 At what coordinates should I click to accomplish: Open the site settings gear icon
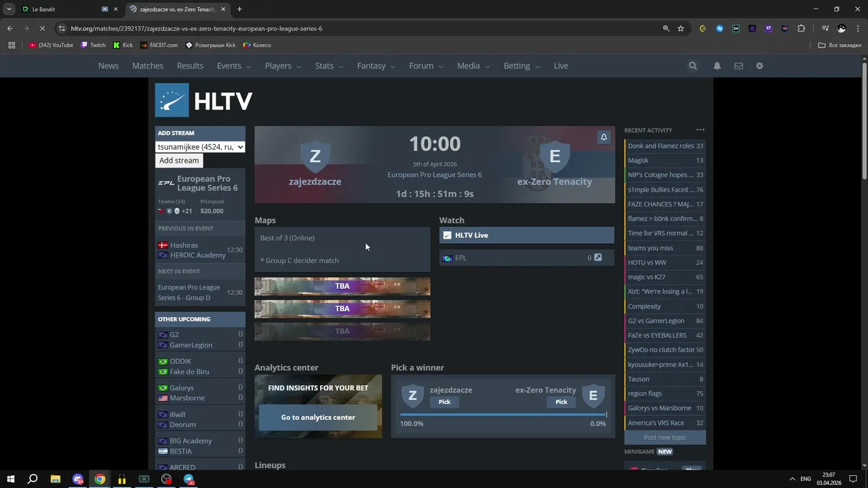click(x=759, y=66)
